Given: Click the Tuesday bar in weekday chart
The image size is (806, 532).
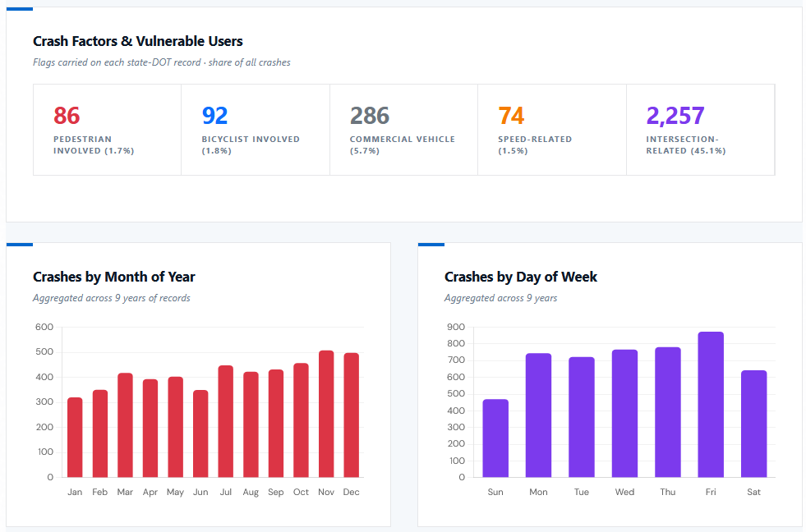Looking at the screenshot, I should (x=582, y=418).
